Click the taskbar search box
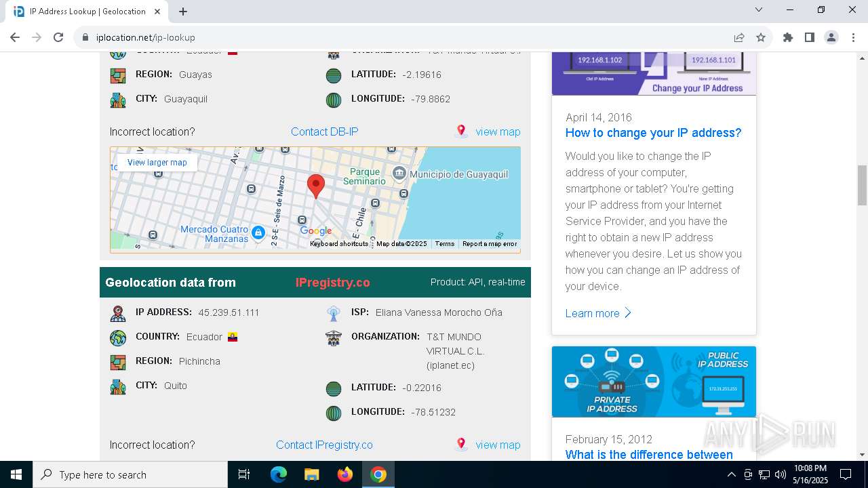Screen dimensions: 868x488 130,474
